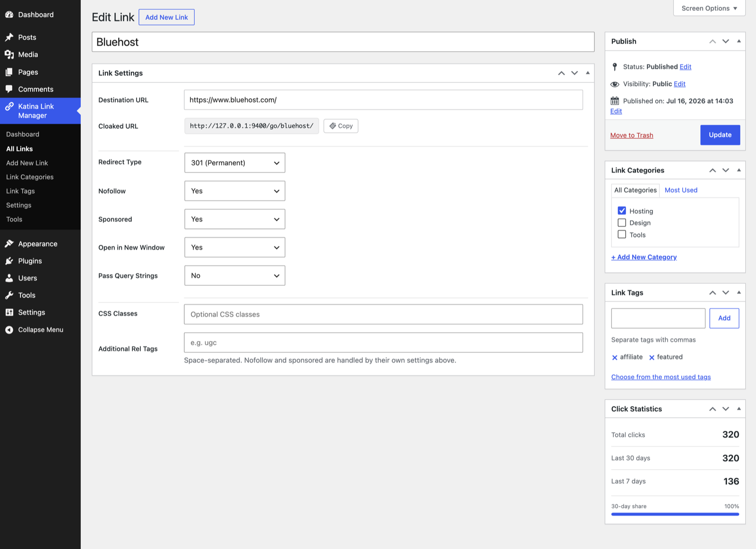
Task: Move Link Categories panel down
Action: point(726,171)
